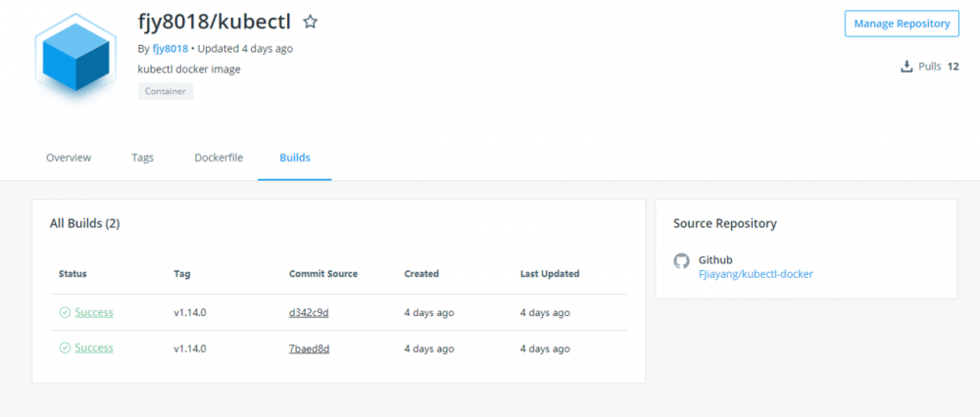The image size is (980, 417).
Task: Open Success status of 7baed8d build
Action: [x=94, y=348]
